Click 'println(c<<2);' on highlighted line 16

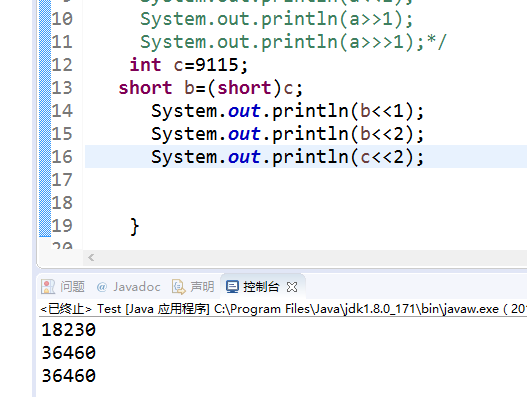tap(348, 157)
